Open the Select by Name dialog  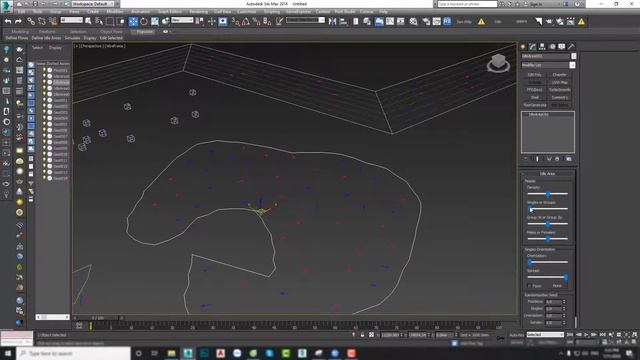coord(99,21)
